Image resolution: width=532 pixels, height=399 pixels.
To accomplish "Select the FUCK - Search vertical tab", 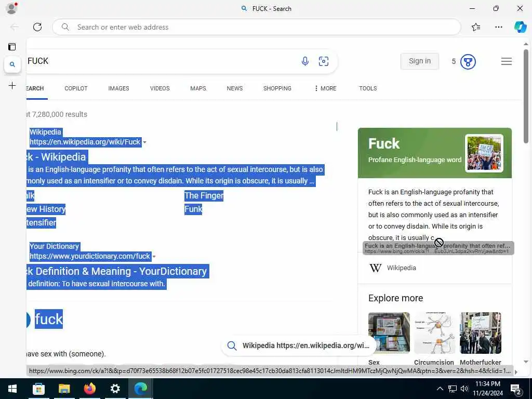I will [12, 64].
